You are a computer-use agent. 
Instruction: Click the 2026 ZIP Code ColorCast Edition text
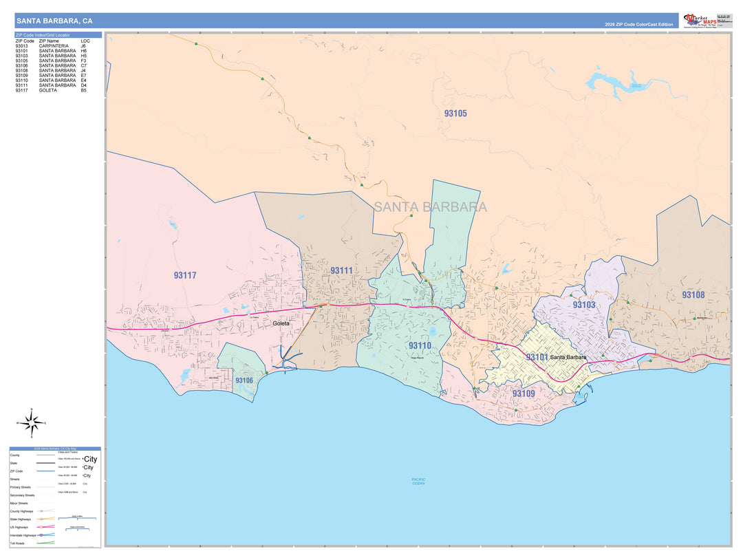pos(638,24)
